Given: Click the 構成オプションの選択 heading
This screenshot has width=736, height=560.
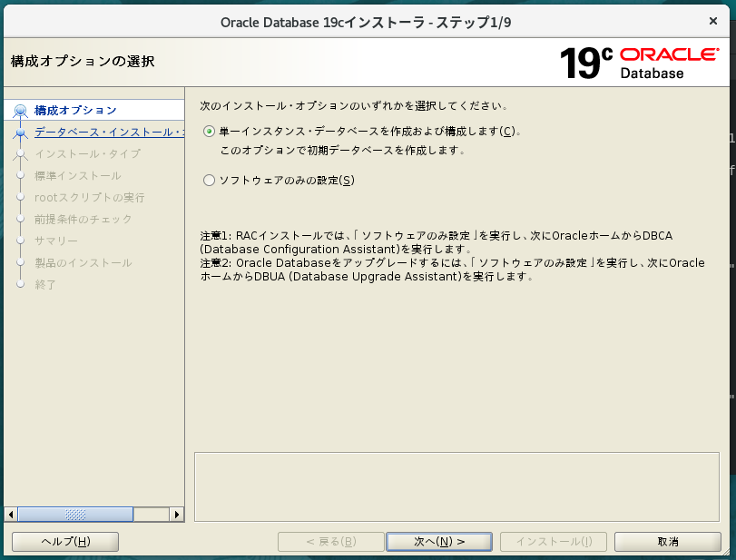Looking at the screenshot, I should [x=83, y=62].
